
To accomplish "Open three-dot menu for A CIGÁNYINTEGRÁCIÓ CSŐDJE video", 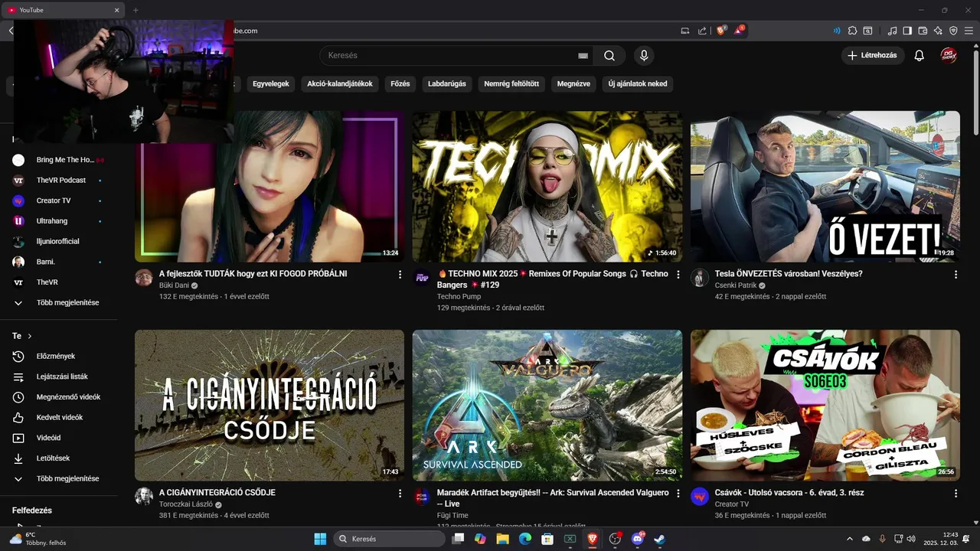I will pyautogui.click(x=400, y=494).
